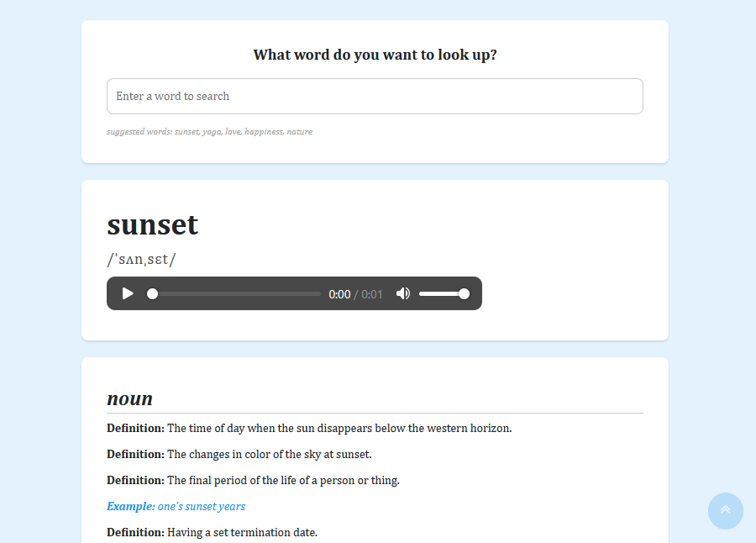
Task: Seek on the audio progress bar
Action: [x=234, y=293]
